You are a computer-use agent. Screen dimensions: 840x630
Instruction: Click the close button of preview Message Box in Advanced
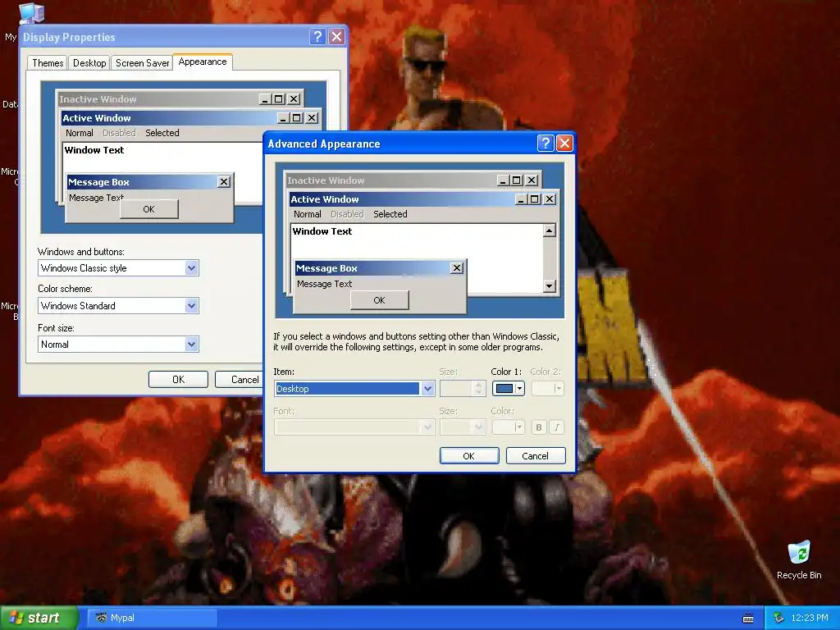tap(456, 268)
